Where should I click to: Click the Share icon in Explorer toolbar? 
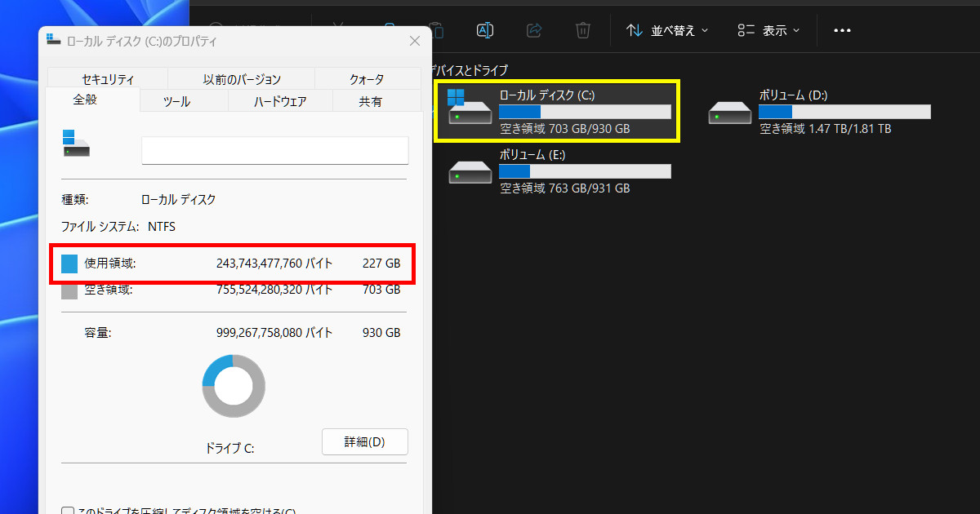pos(534,30)
